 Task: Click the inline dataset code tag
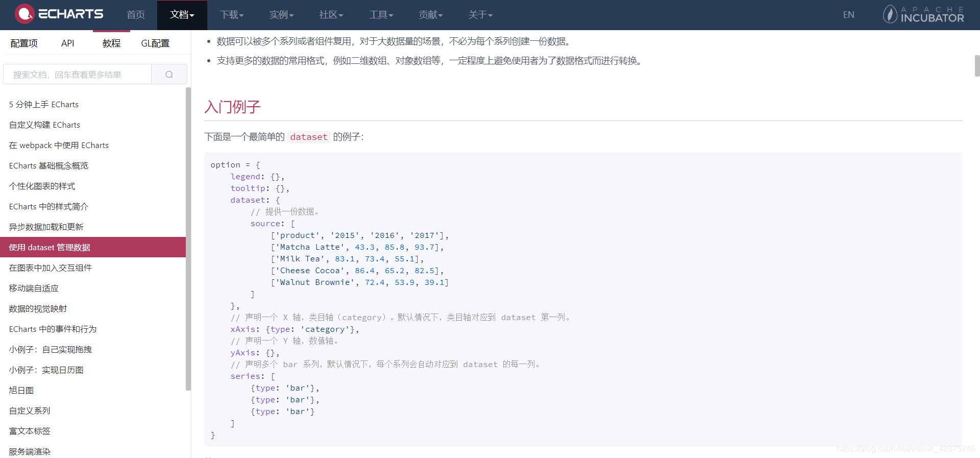(x=309, y=137)
